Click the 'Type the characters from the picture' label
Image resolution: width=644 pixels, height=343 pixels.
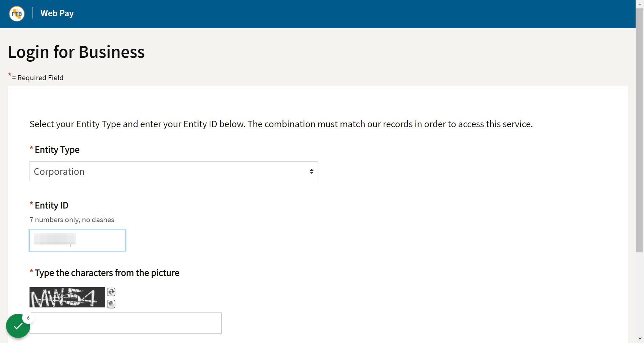coord(107,273)
